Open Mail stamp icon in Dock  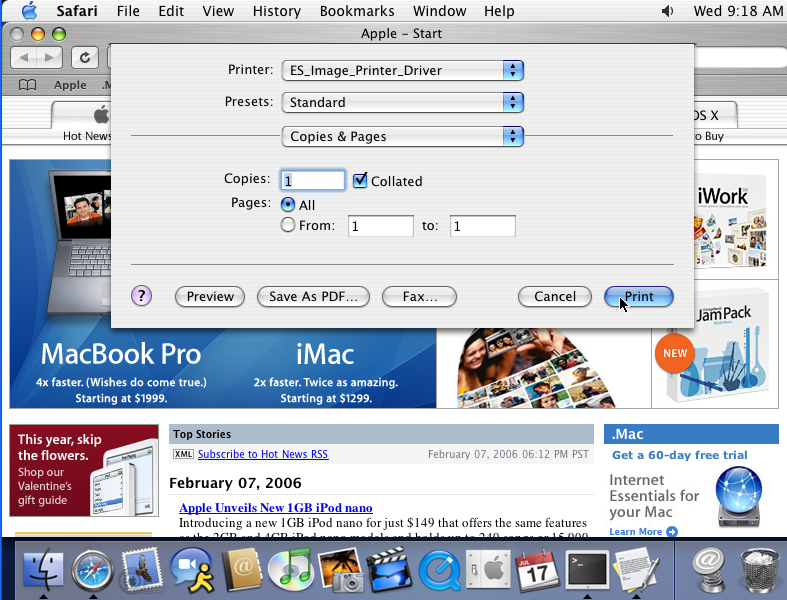(x=142, y=570)
